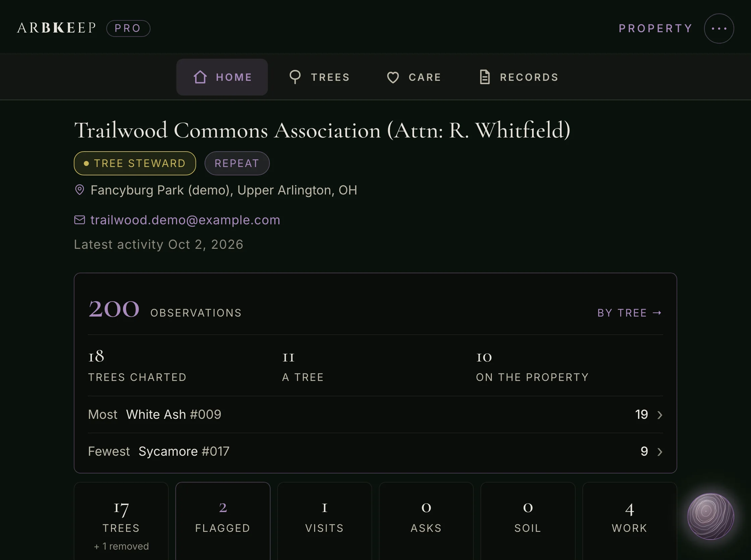
Task: Click the 200 OBSERVATIONS count
Action: point(165,310)
